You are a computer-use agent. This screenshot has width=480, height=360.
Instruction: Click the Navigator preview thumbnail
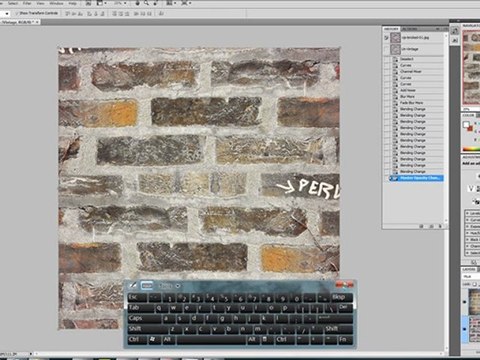[x=471, y=67]
